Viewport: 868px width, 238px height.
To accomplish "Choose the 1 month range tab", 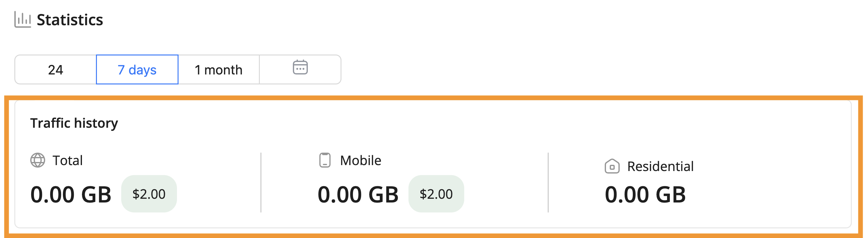I will tap(219, 70).
